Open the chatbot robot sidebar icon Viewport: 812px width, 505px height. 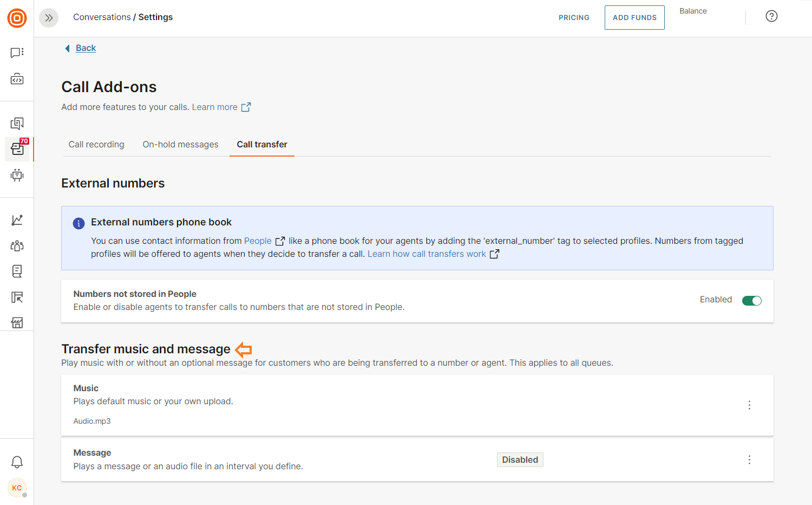17,175
